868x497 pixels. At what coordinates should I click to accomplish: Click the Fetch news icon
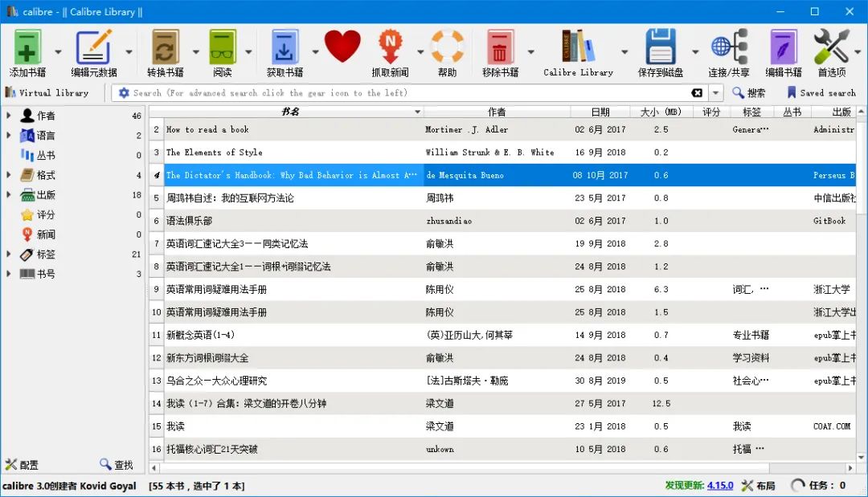391,47
